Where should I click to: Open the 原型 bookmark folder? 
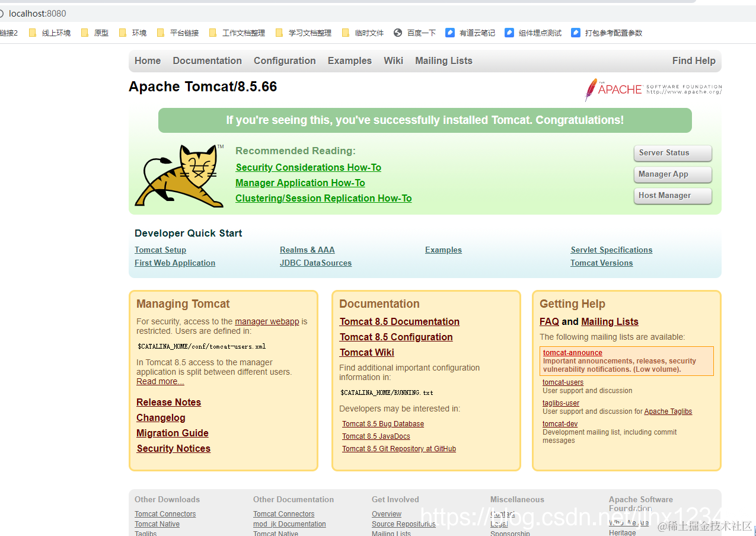[x=95, y=33]
